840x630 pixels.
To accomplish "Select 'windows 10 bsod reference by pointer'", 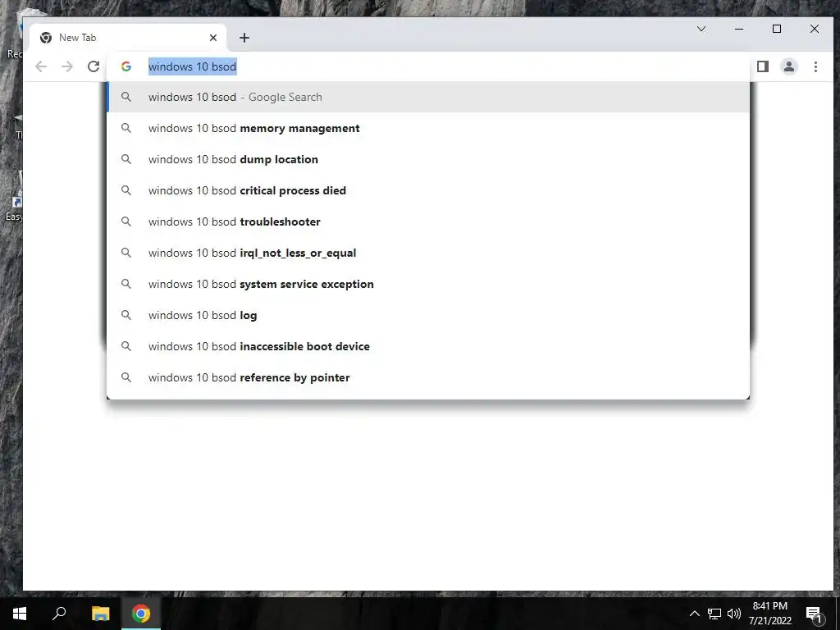I will (x=428, y=377).
